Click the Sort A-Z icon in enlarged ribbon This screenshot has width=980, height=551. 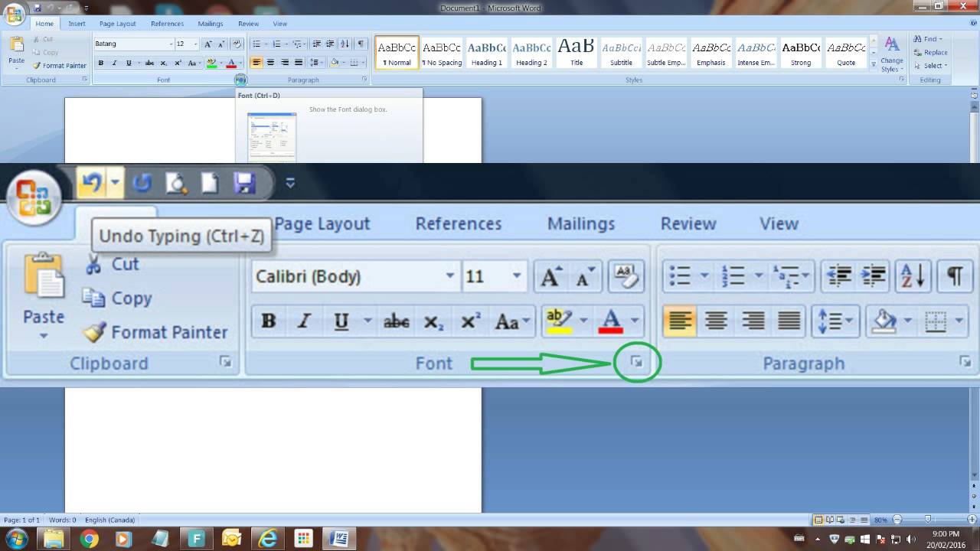click(x=914, y=276)
